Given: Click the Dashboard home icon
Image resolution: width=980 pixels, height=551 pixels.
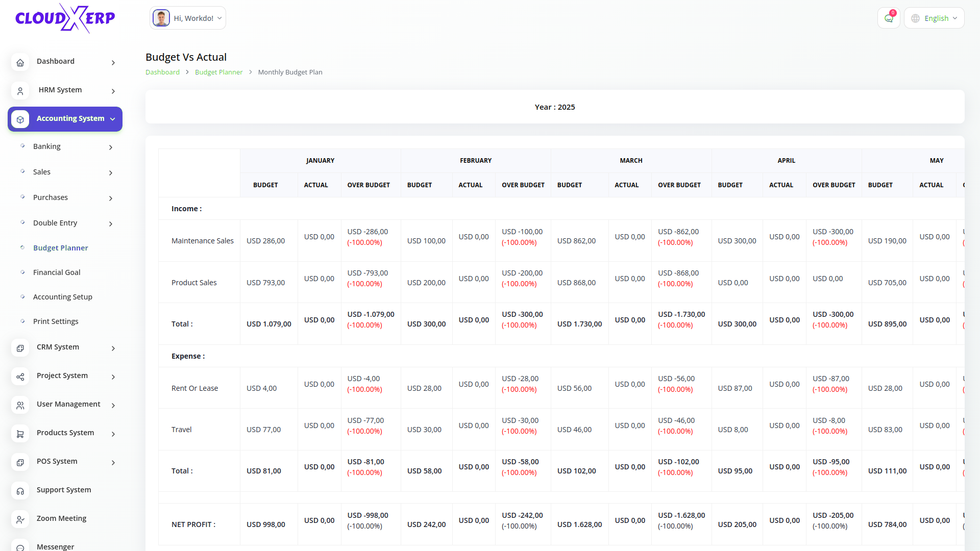Looking at the screenshot, I should tap(20, 62).
